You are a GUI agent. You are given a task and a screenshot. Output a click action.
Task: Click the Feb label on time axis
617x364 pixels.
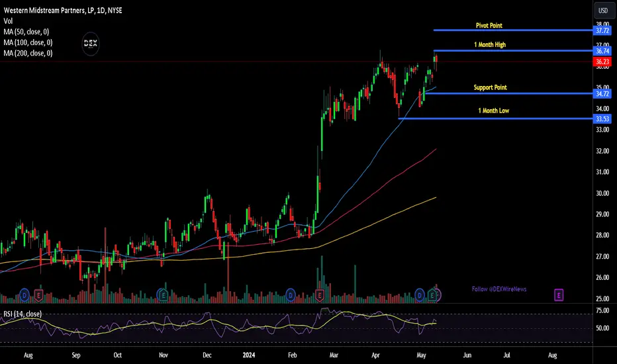tap(293, 355)
